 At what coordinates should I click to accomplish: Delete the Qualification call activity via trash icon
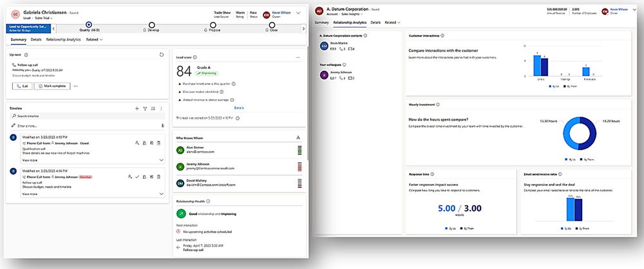(x=159, y=143)
